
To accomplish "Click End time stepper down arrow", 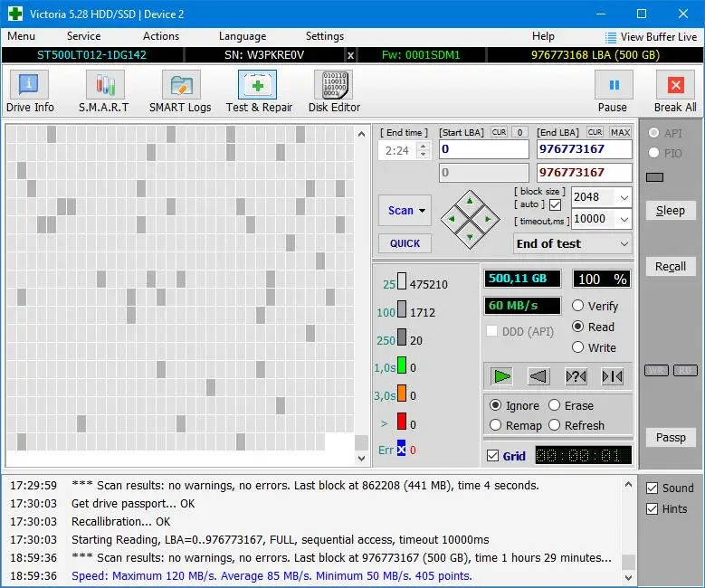I will pyautogui.click(x=423, y=154).
